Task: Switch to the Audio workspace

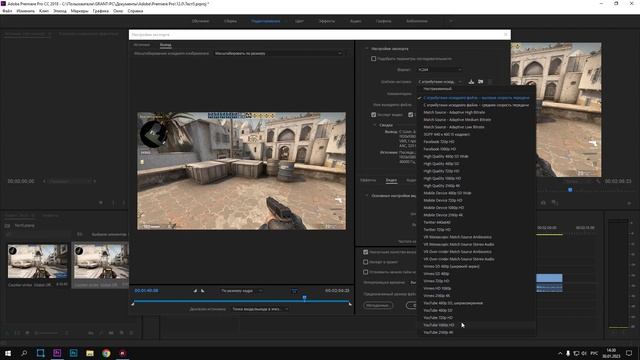Action: click(356, 21)
